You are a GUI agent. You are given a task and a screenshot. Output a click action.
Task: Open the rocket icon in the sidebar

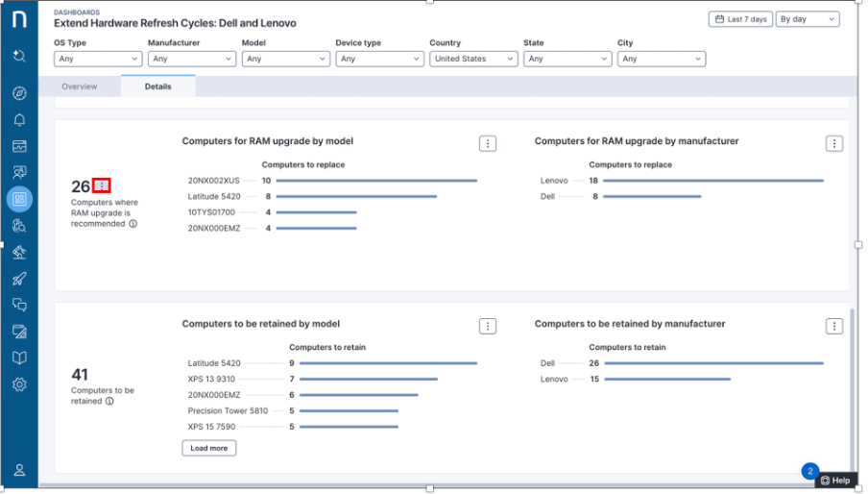click(x=19, y=279)
